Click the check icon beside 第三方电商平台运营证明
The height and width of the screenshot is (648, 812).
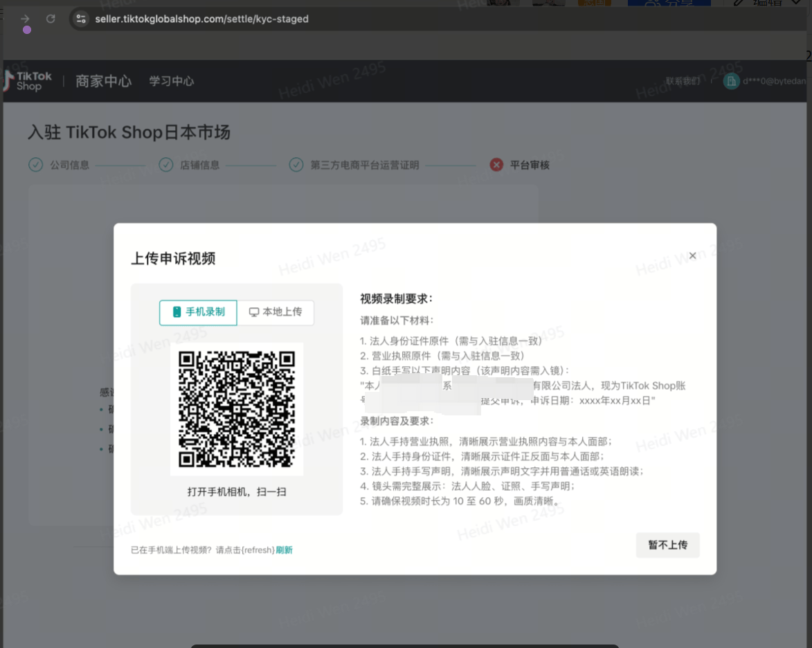(297, 165)
